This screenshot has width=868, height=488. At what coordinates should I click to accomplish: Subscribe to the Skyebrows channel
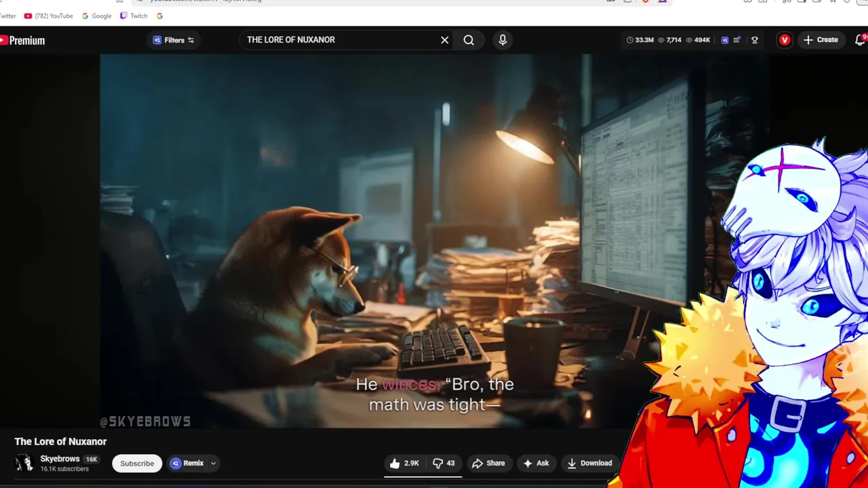(137, 464)
